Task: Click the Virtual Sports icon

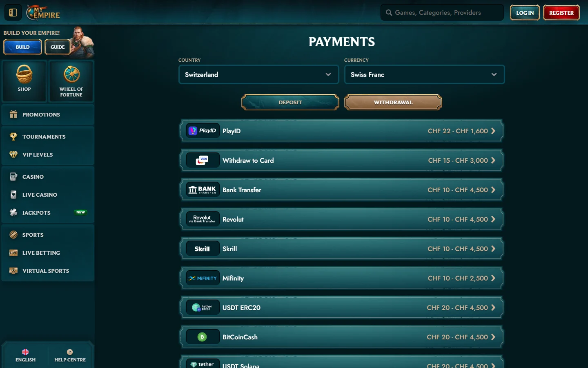Action: point(13,271)
